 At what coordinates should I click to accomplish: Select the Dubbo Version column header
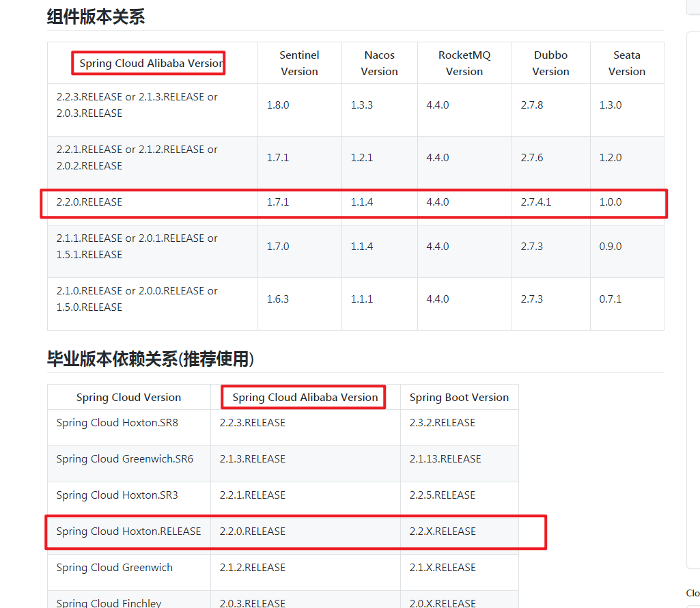(550, 63)
